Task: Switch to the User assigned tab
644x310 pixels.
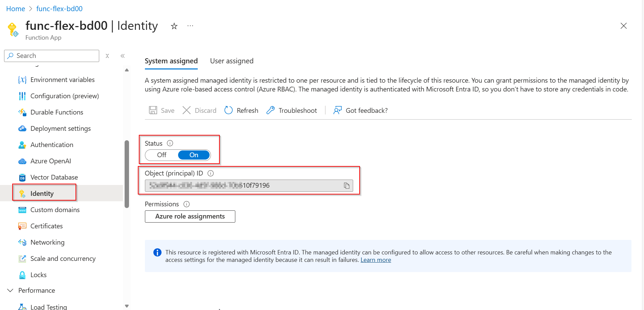Action: 232,61
